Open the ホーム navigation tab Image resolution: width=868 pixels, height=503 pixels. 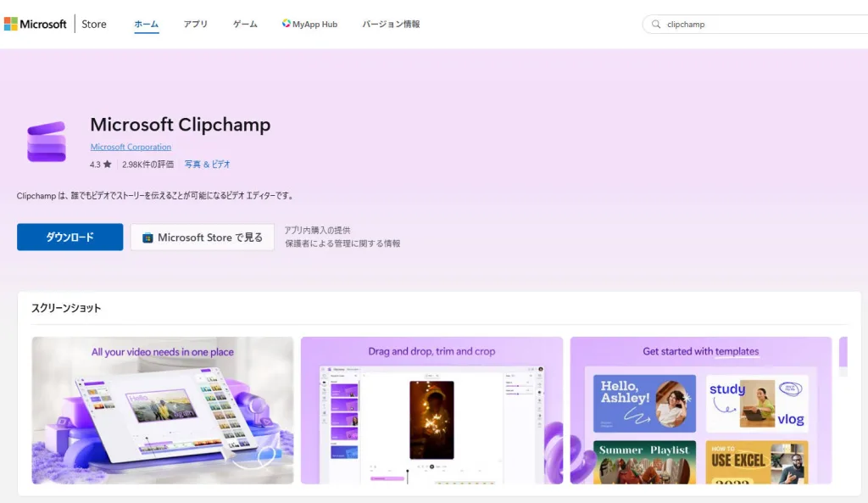coord(145,24)
